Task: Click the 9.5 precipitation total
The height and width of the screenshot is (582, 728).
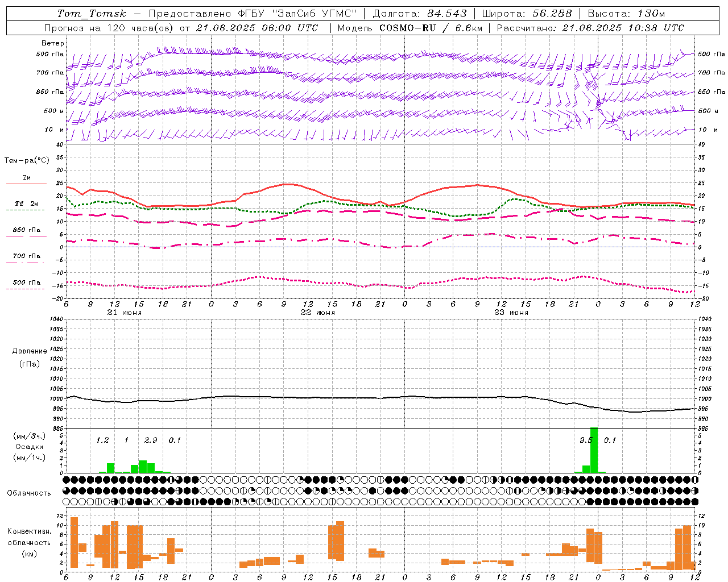Action: coord(586,440)
